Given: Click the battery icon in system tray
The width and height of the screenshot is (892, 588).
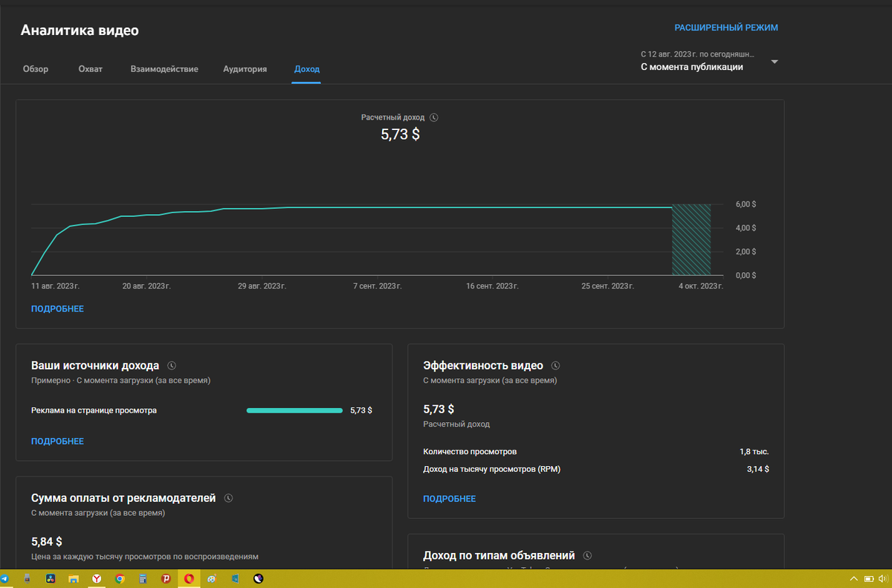Looking at the screenshot, I should pyautogui.click(x=869, y=579).
